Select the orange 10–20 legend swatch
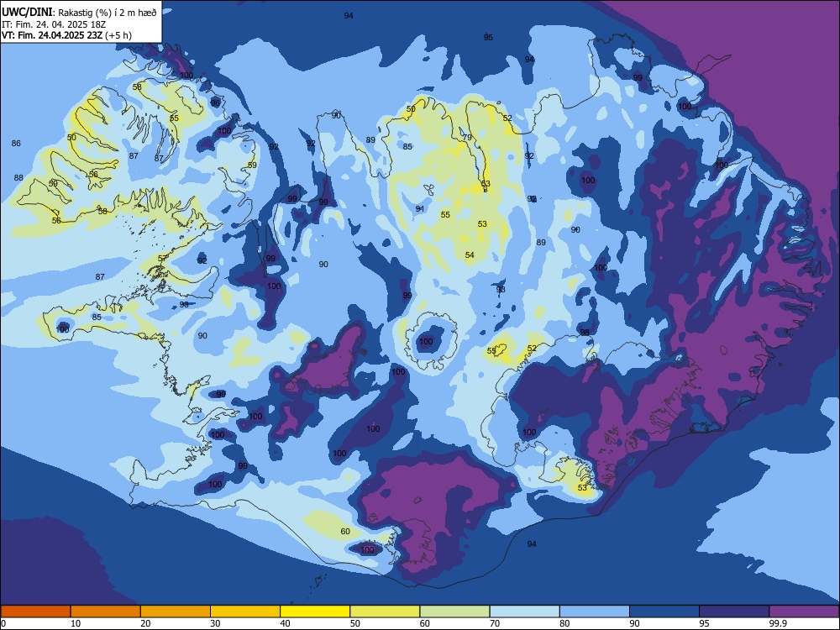This screenshot has height=630, width=840. click(x=106, y=612)
